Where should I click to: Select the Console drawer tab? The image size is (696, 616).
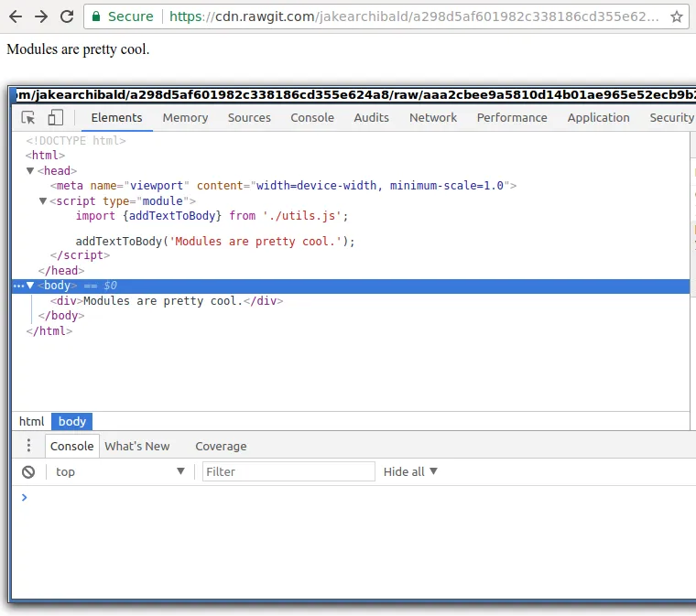[x=72, y=446]
